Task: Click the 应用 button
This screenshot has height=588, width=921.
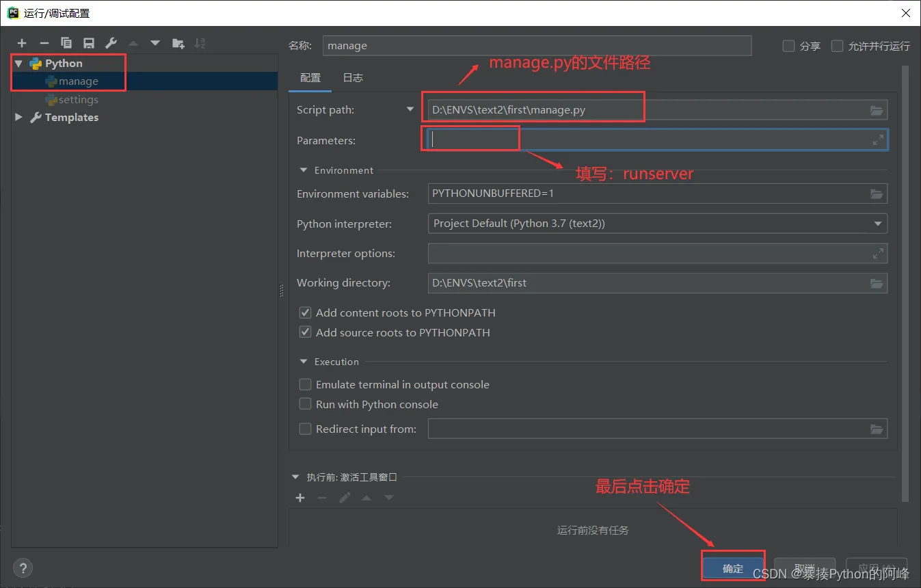Action: (877, 568)
